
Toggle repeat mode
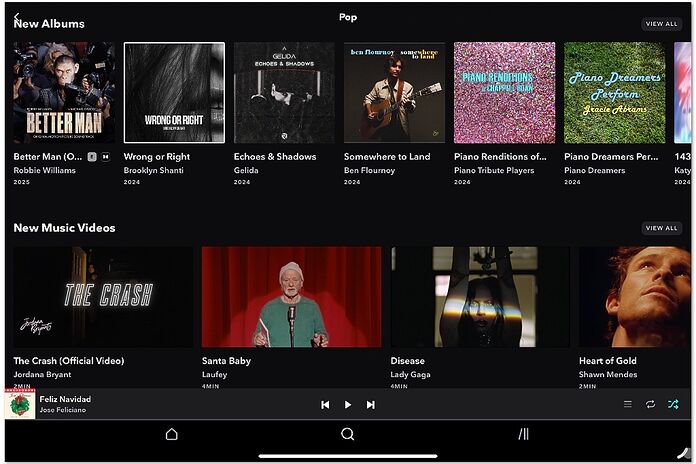click(x=650, y=404)
